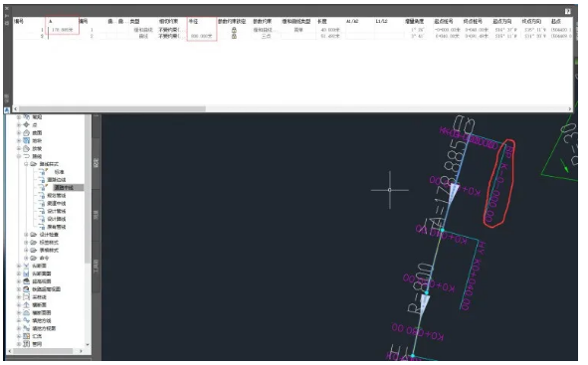Click panorama horizontal scrollbar thumb
Screen dimensions: 588x365
[112, 108]
